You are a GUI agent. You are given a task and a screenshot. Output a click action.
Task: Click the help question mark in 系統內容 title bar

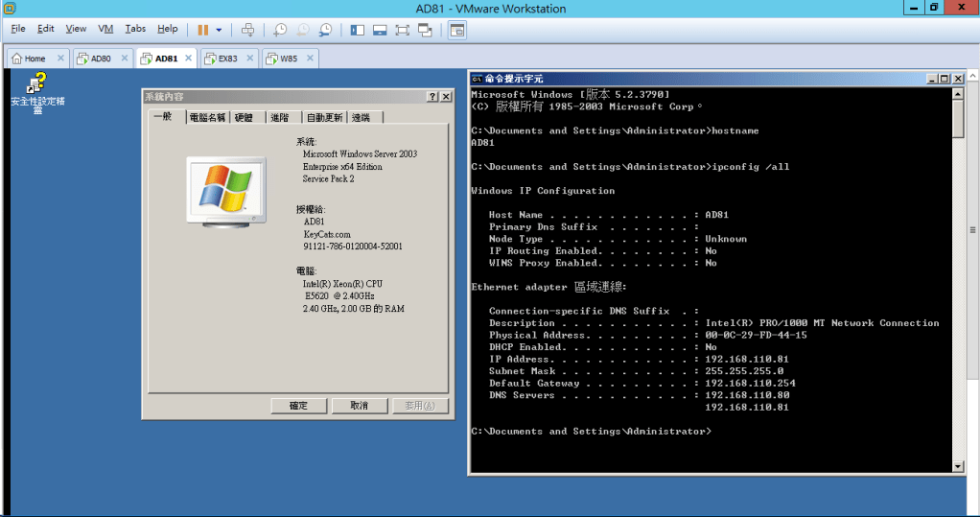pos(432,97)
